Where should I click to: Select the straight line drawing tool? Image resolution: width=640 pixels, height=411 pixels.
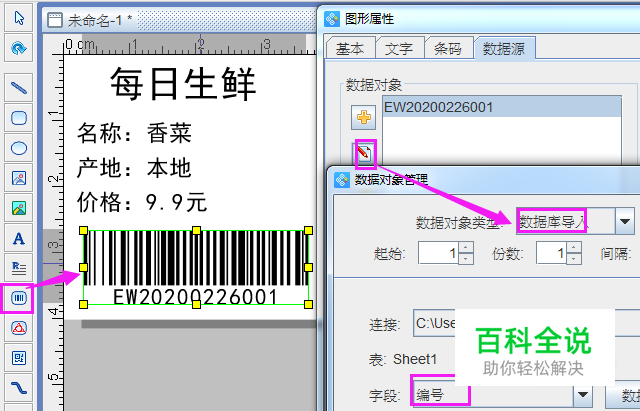18,87
